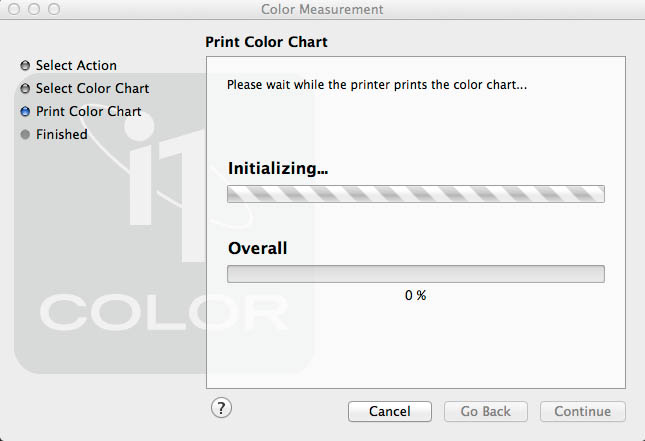Click the bullet beside Select Action
Screen dimensions: 645x441
click(x=25, y=66)
